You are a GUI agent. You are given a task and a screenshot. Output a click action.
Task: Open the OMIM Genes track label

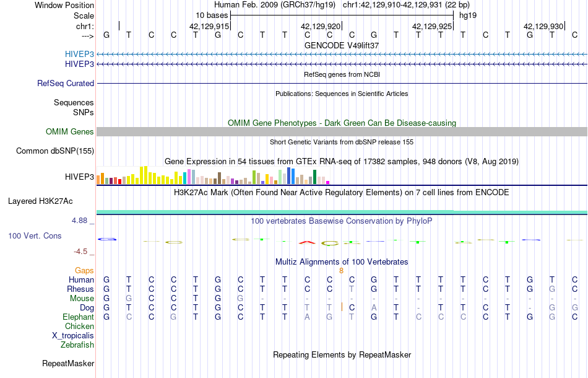pos(69,132)
